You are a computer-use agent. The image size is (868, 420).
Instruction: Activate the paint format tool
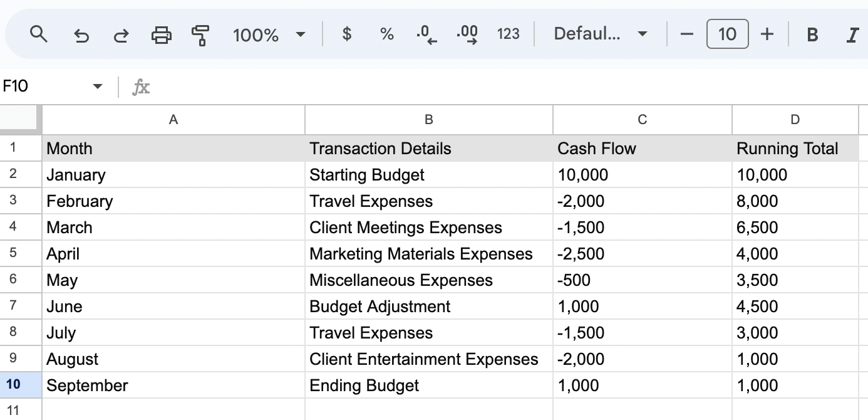[201, 34]
